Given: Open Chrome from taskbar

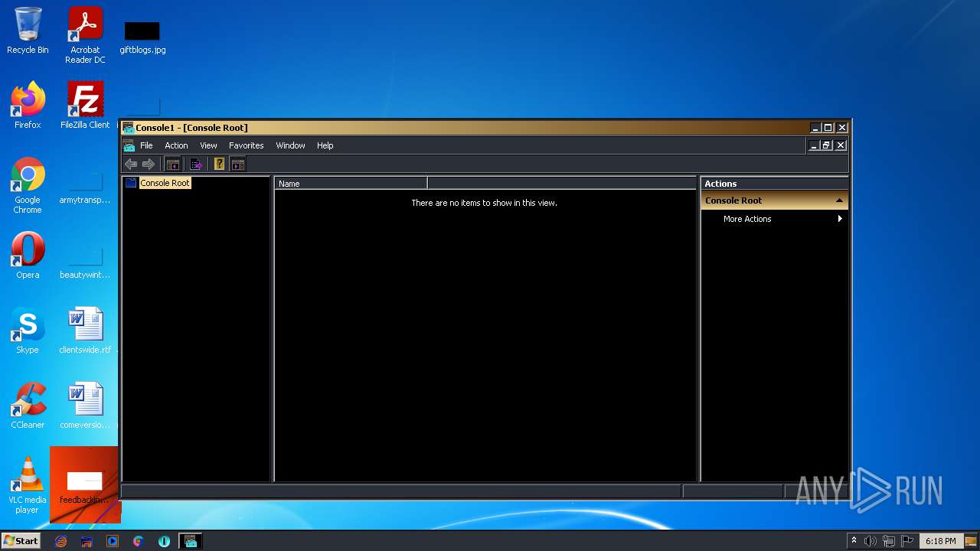Looking at the screenshot, I should pos(138,541).
